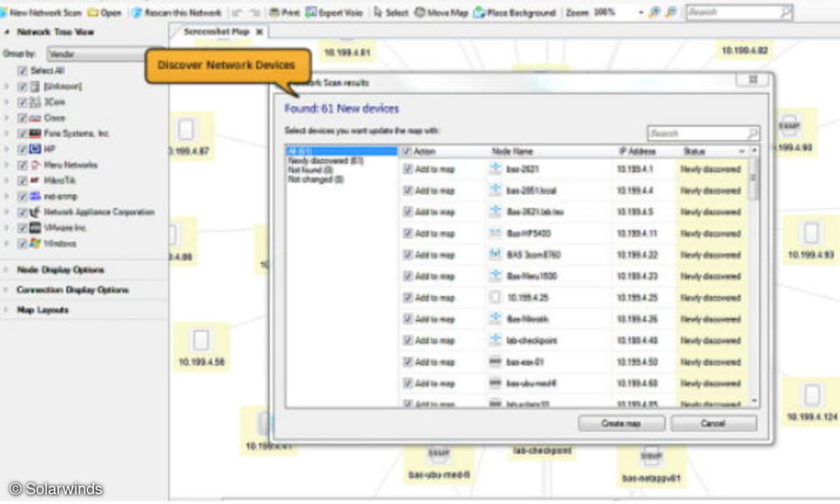Screen dimensions: 840x504
Task: Rescan this Network from the toolbar
Action: pos(176,13)
